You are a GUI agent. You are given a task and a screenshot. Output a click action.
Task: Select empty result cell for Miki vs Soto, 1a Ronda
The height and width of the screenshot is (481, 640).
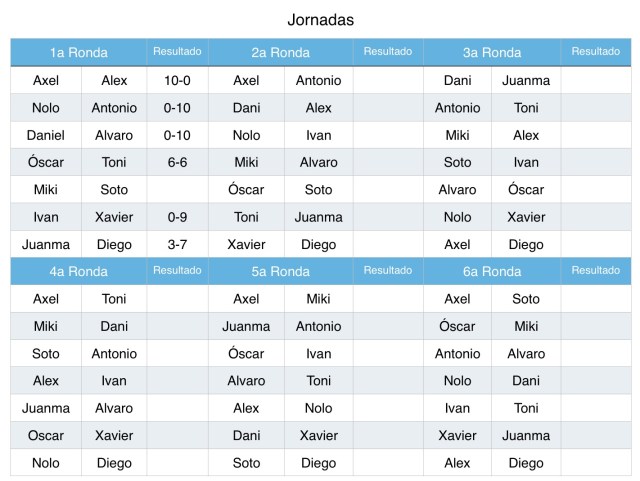(177, 190)
